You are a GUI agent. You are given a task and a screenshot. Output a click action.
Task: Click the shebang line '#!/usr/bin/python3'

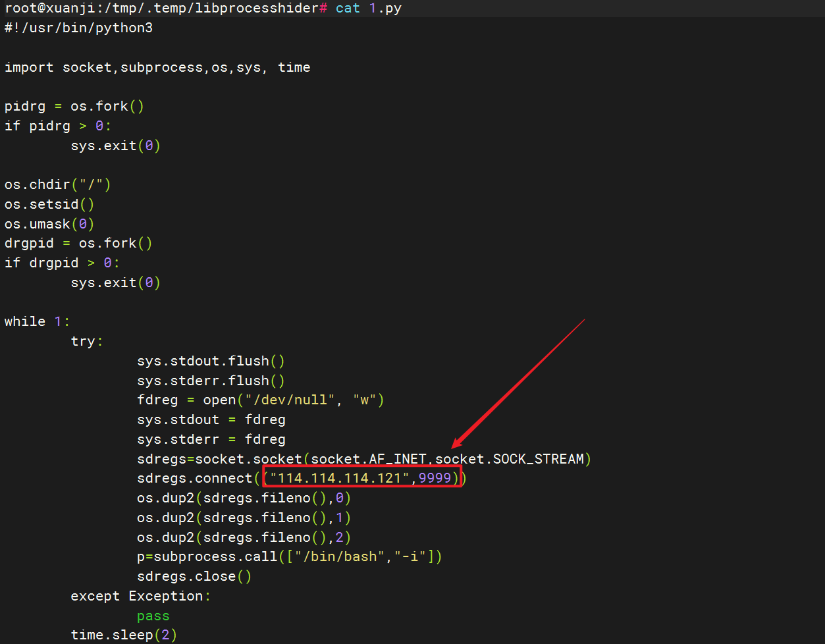coord(78,28)
